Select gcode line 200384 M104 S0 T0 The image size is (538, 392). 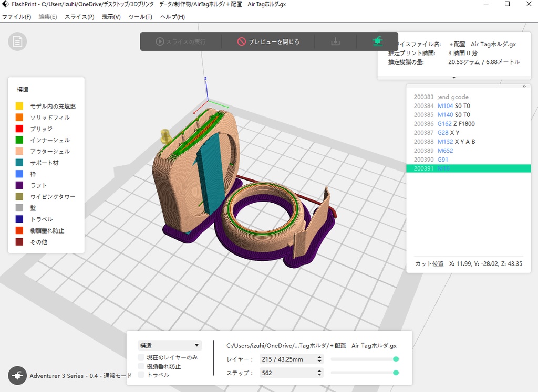click(x=468, y=106)
